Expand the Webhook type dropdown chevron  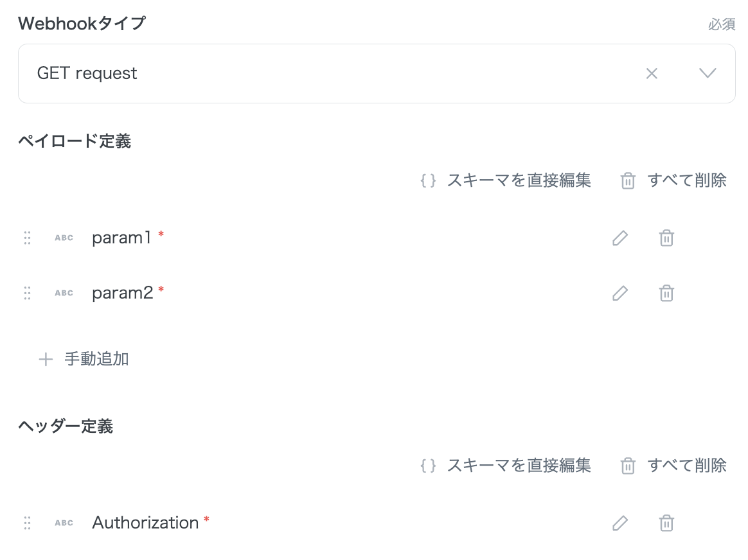[708, 73]
